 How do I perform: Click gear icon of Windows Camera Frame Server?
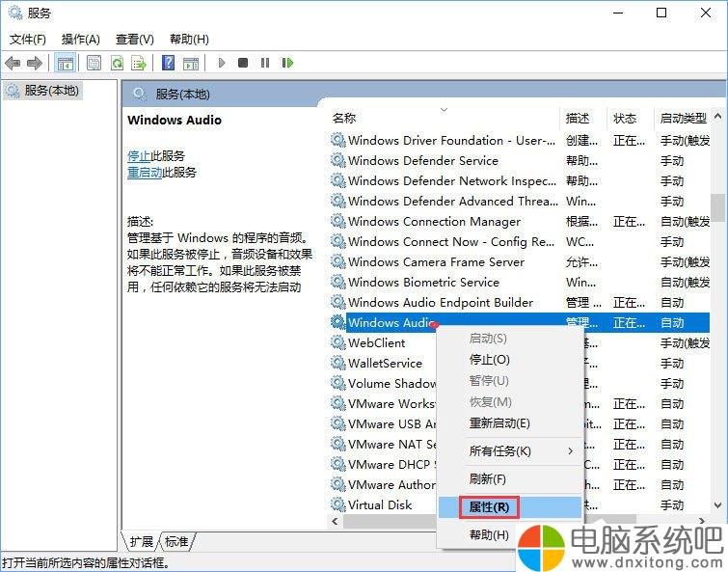tap(338, 261)
